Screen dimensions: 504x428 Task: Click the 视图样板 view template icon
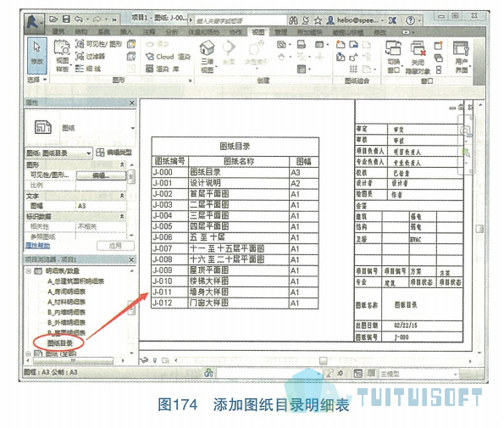click(x=62, y=56)
